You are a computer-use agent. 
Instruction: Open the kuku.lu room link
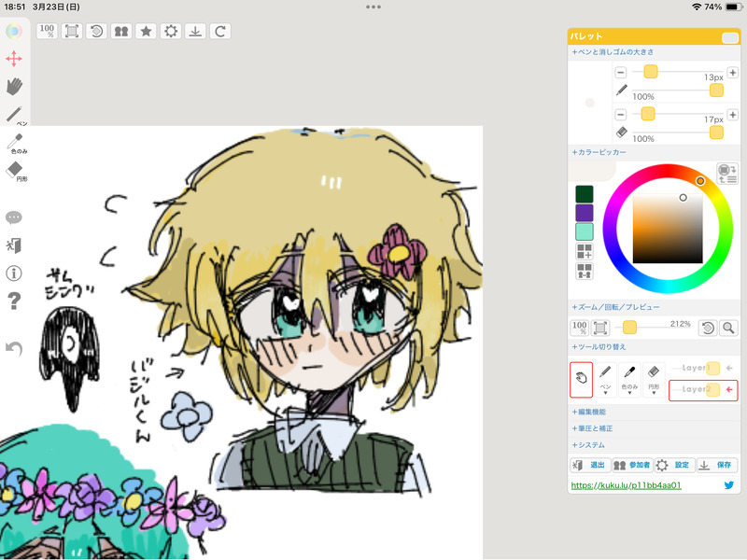[x=626, y=485]
